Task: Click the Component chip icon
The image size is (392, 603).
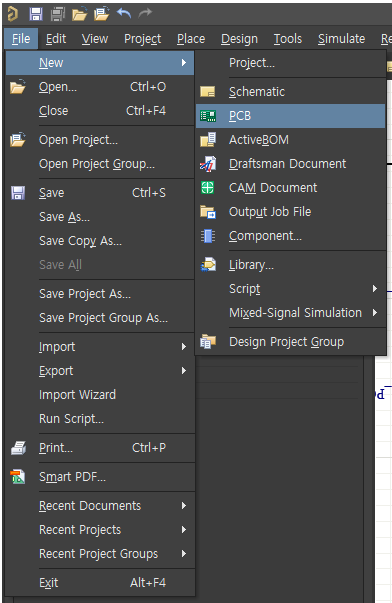Action: click(x=208, y=236)
